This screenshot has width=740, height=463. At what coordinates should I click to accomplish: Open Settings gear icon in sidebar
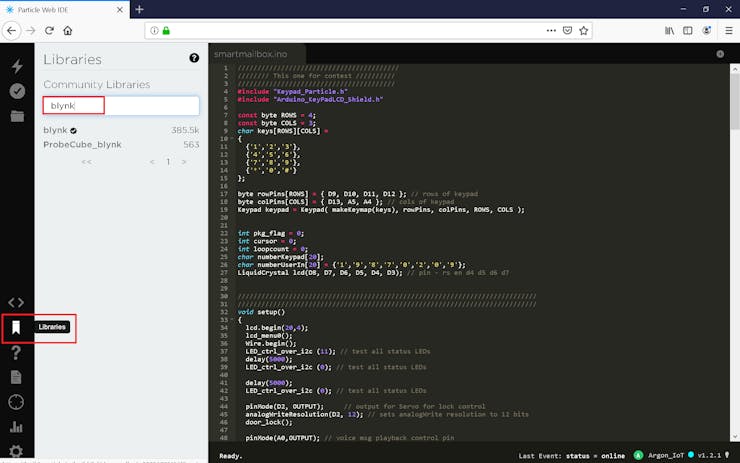tap(16, 451)
